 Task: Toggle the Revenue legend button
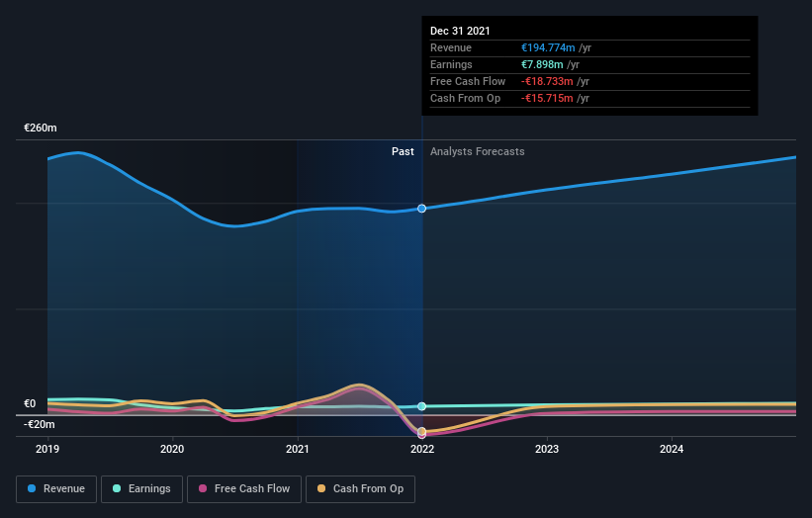click(56, 489)
